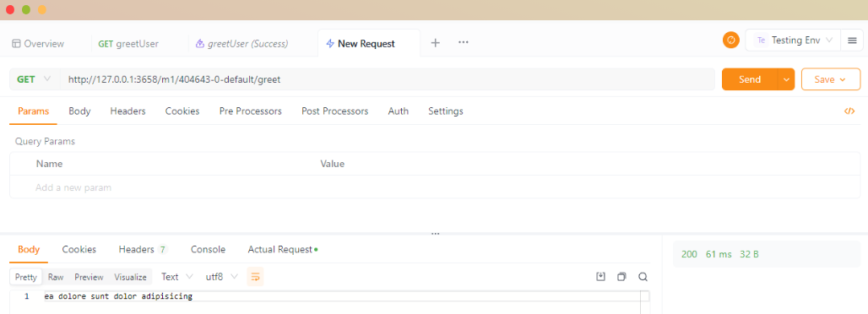
Task: Click the orange sync status icon
Action: tap(731, 40)
